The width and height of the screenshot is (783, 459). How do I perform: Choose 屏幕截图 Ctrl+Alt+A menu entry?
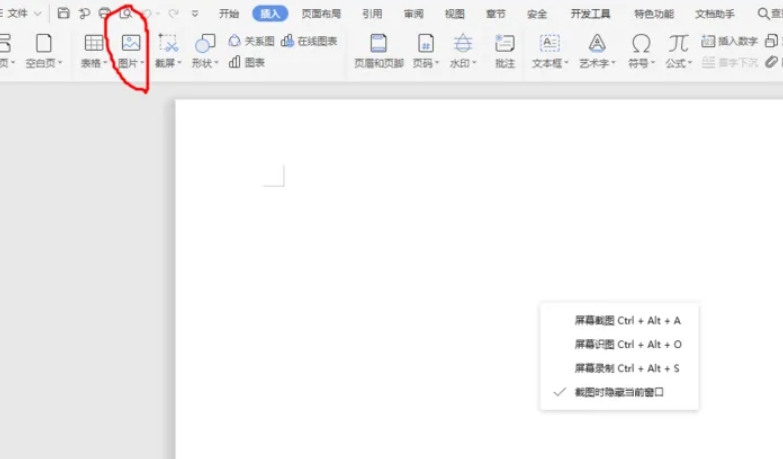click(x=627, y=321)
